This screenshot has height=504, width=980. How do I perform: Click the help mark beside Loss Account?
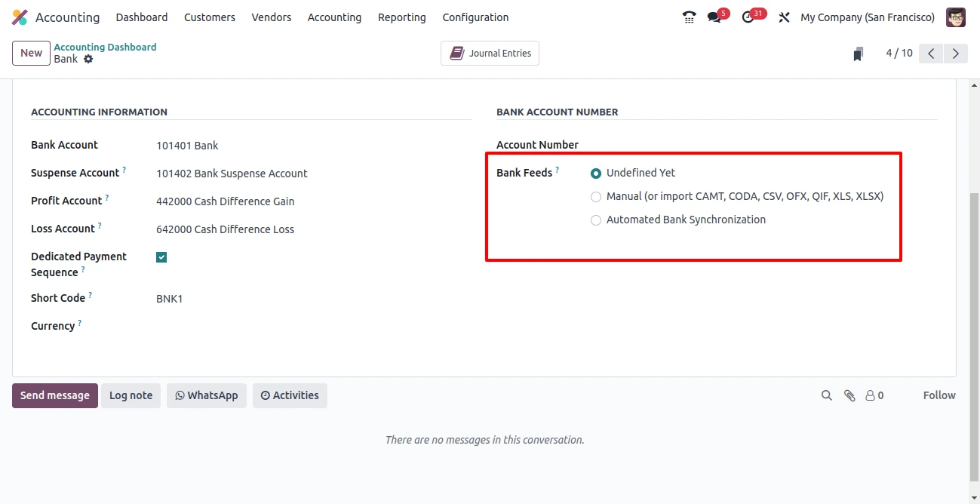pyautogui.click(x=100, y=226)
